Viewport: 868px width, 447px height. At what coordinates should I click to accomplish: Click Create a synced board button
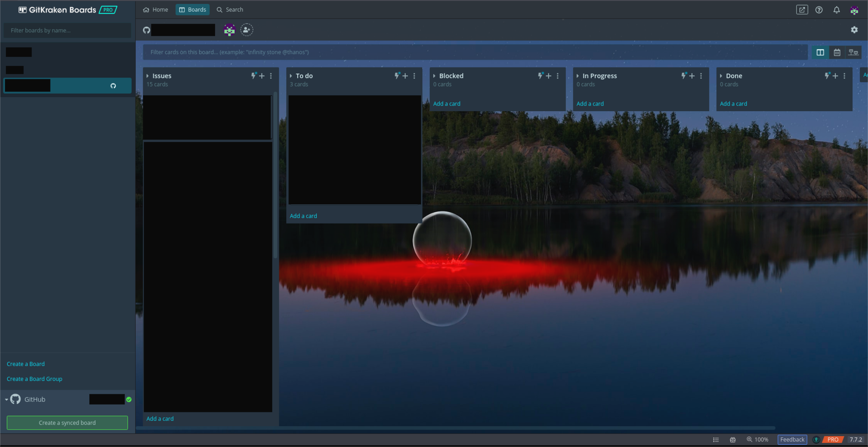click(x=67, y=423)
